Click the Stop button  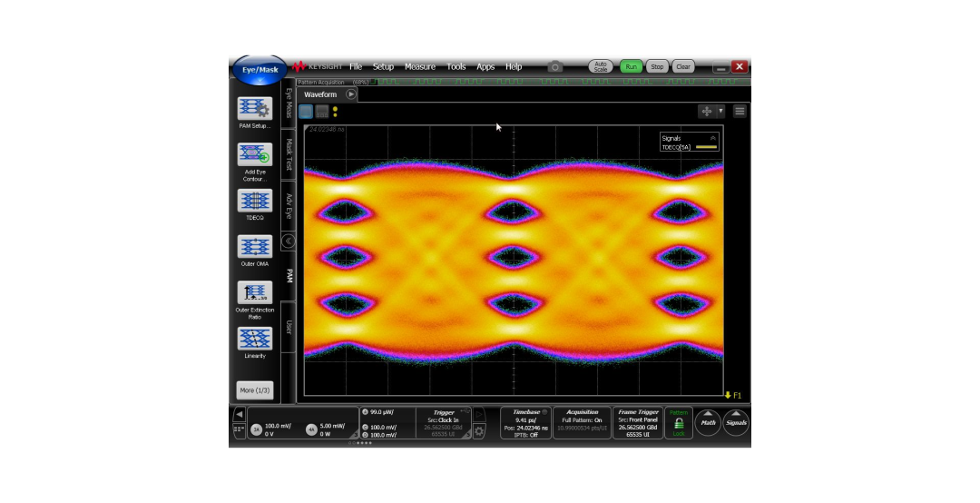tap(657, 66)
